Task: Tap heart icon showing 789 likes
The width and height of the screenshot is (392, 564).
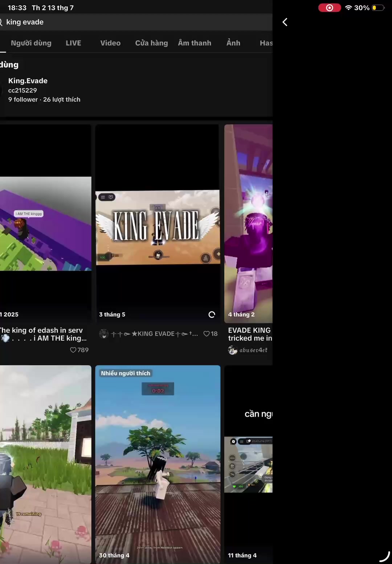Action: (x=73, y=350)
